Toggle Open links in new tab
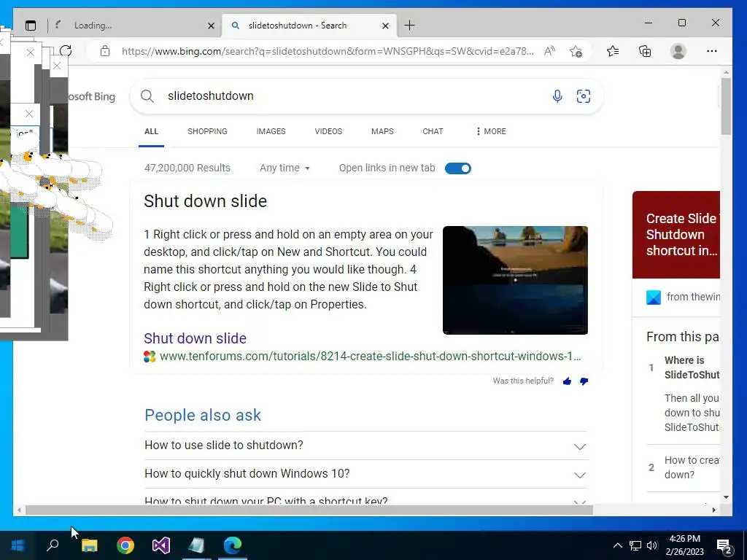This screenshot has width=747, height=560. tap(458, 168)
